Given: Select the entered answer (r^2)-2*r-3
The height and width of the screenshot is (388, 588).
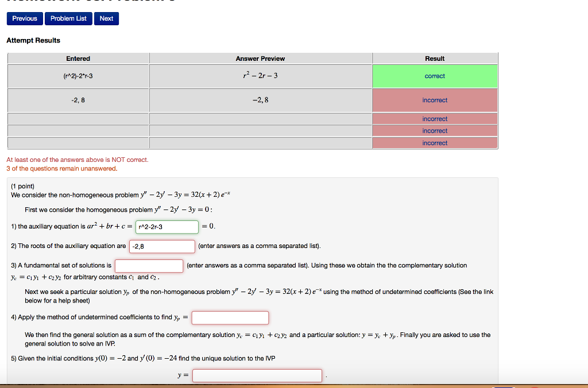Looking at the screenshot, I should (78, 76).
